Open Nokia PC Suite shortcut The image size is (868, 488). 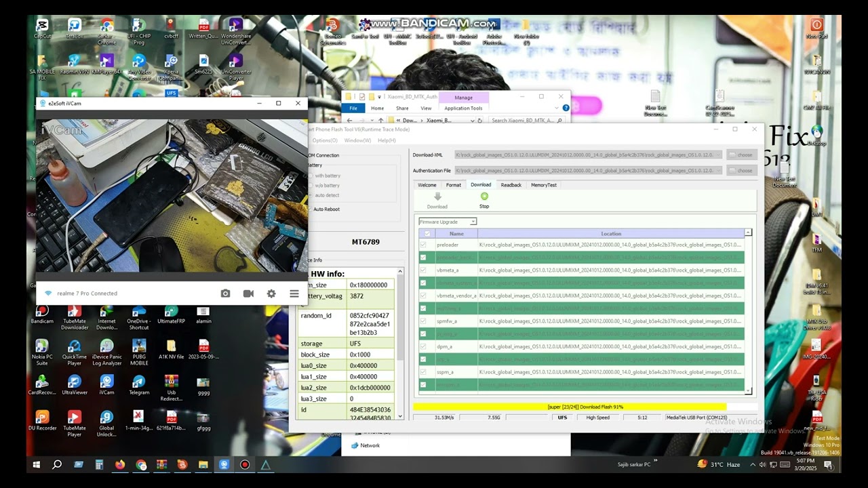click(x=42, y=352)
